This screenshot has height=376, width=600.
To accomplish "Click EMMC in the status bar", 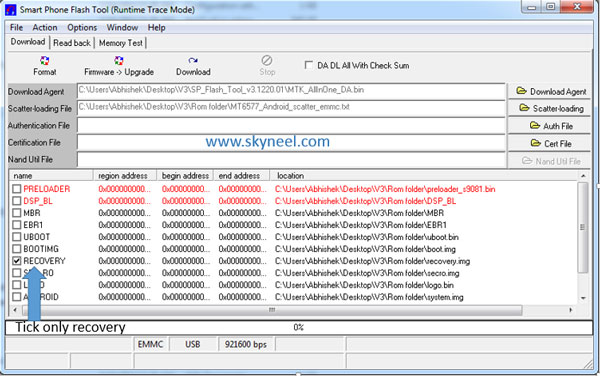I will (x=150, y=344).
